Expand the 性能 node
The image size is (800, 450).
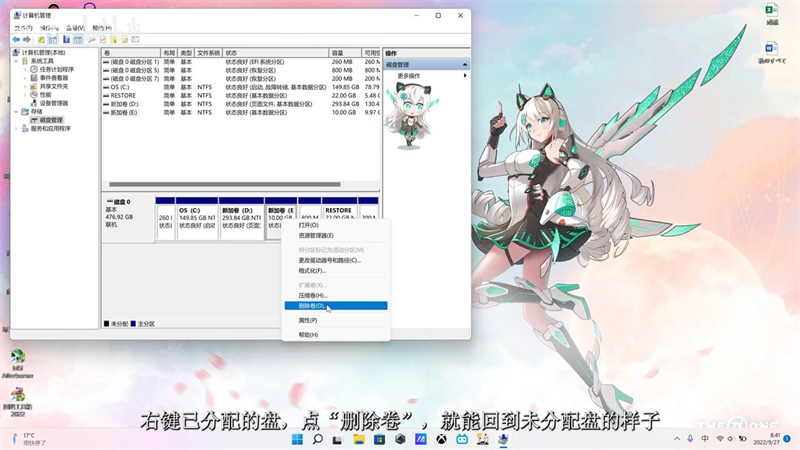(x=25, y=94)
